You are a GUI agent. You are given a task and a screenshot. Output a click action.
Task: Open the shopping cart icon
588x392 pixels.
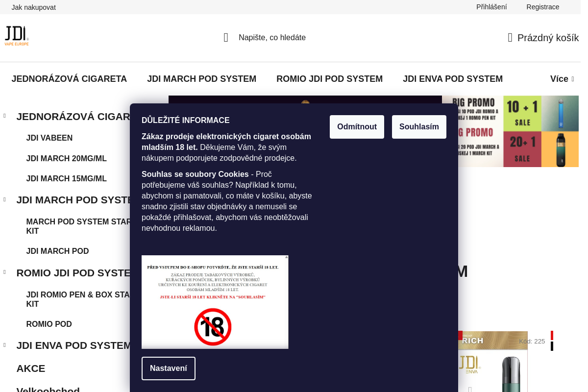tap(510, 38)
